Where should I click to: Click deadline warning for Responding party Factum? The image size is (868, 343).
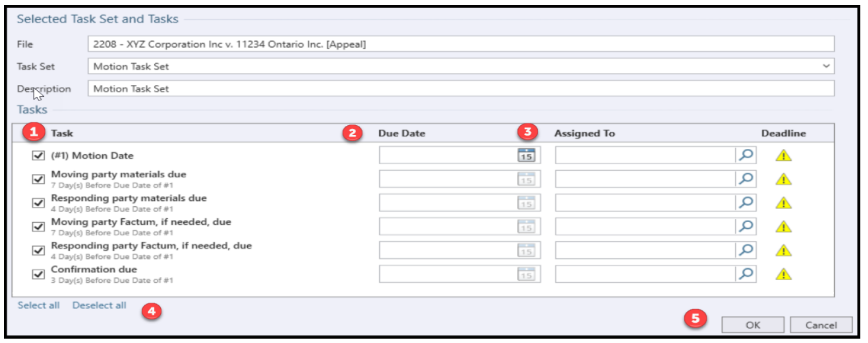(x=783, y=251)
